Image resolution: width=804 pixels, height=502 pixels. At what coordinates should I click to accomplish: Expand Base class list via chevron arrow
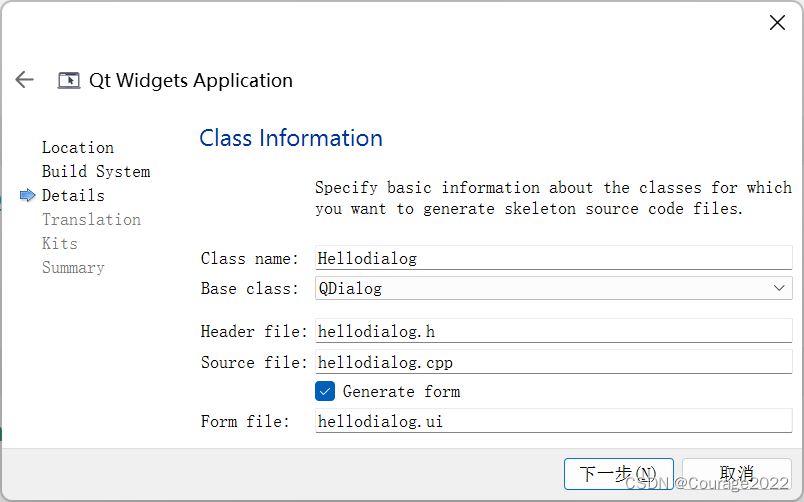779,288
